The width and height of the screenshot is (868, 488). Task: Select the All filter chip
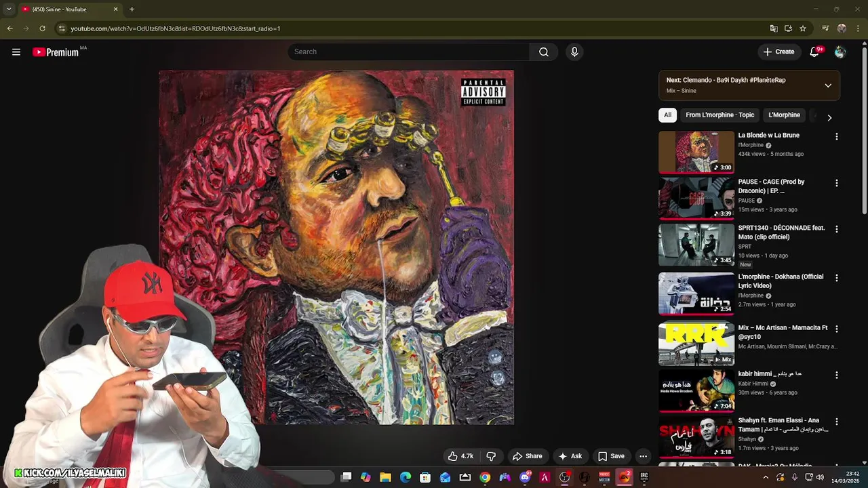(x=667, y=115)
